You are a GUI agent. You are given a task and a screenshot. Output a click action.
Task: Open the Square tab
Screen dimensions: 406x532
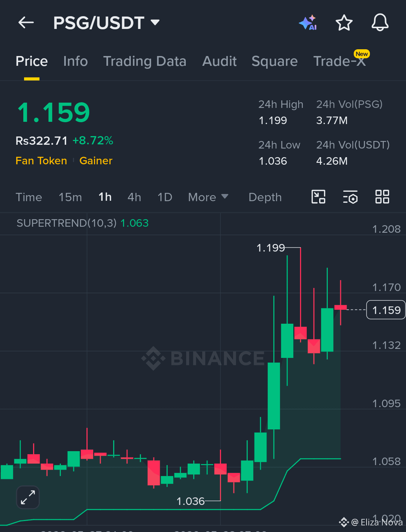tap(274, 61)
